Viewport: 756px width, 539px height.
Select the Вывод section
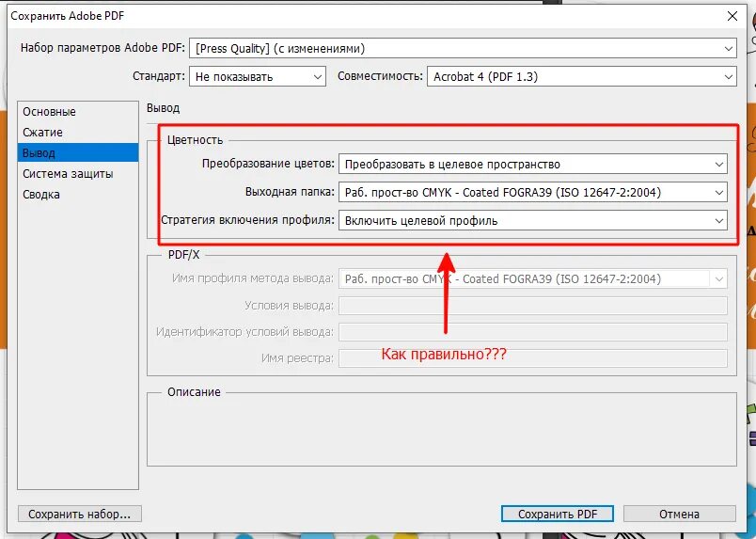78,153
